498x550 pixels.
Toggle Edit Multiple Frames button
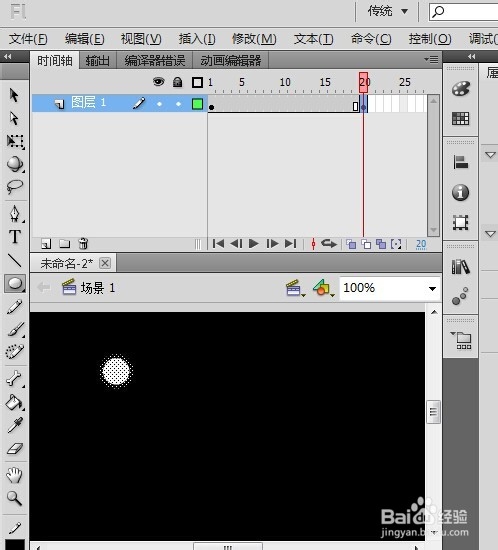(x=381, y=244)
